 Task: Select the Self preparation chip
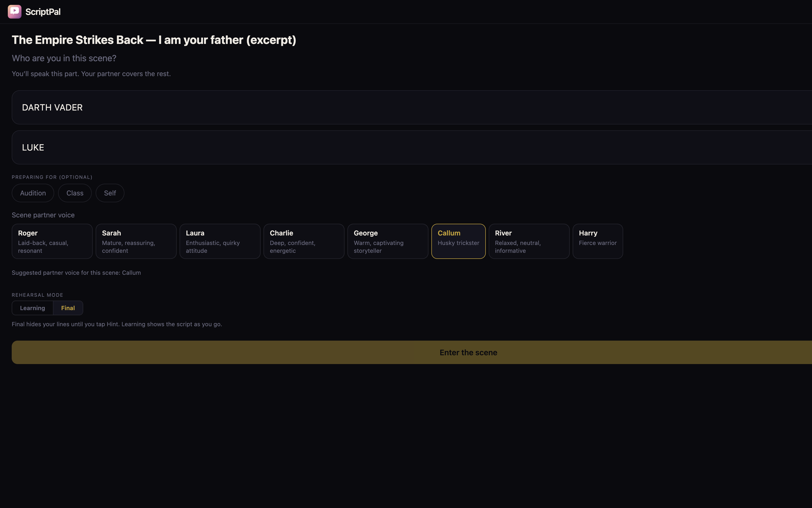110,193
